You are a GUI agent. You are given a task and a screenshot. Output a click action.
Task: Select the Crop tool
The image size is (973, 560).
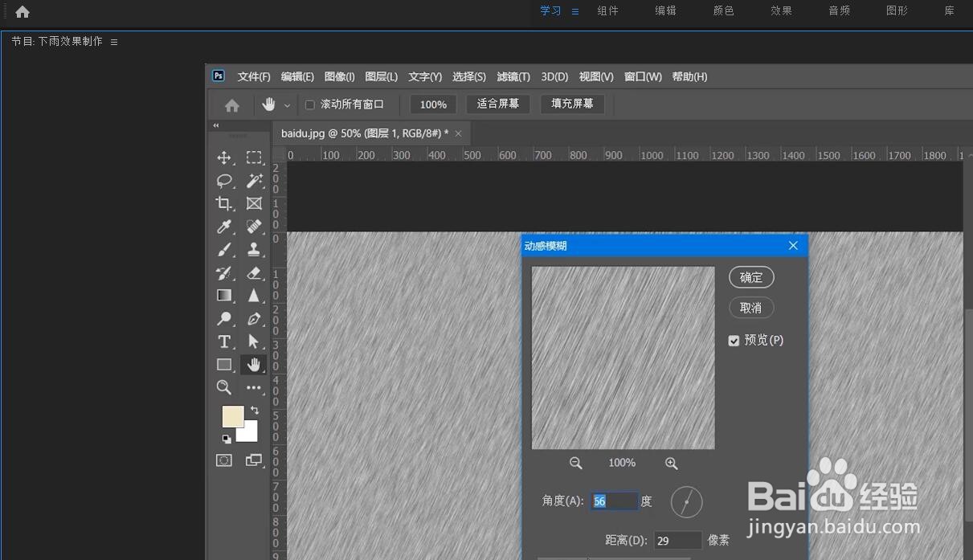pos(224,204)
